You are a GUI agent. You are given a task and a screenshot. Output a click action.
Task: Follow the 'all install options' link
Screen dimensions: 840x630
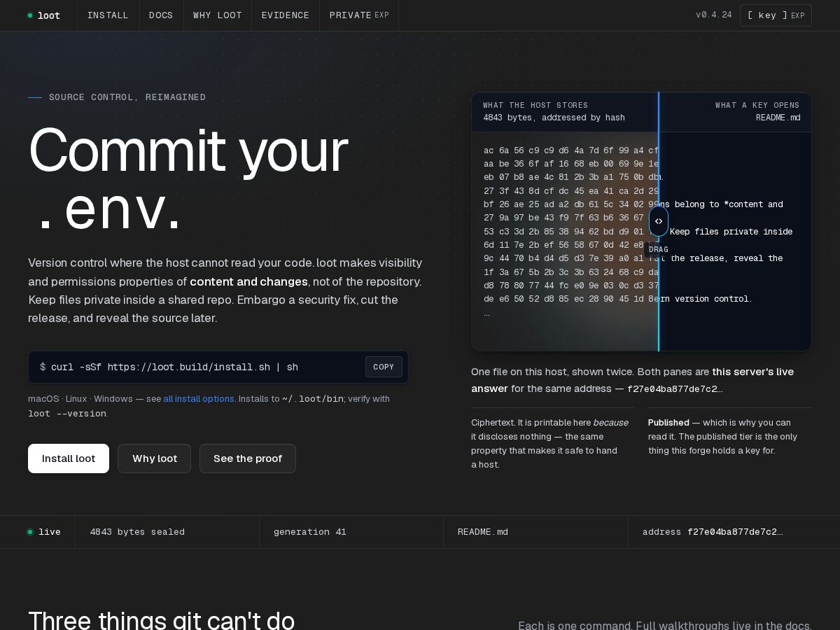point(199,398)
